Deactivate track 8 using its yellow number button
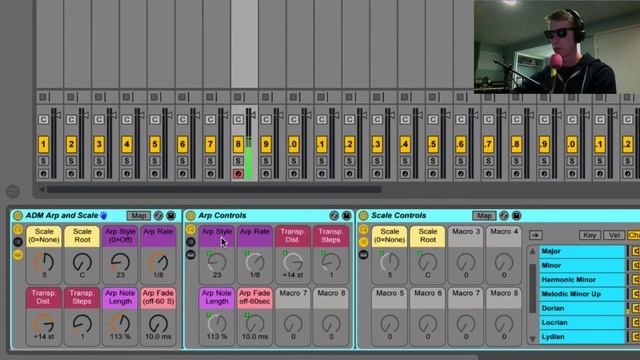Viewport: 640px width, 360px height. tap(238, 144)
